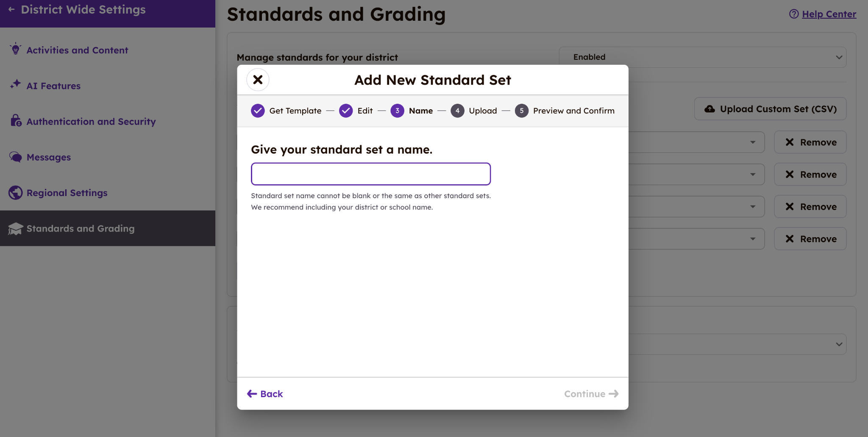Viewport: 868px width, 437px height.
Task: Click the Regional Settings globe icon
Action: tap(16, 193)
